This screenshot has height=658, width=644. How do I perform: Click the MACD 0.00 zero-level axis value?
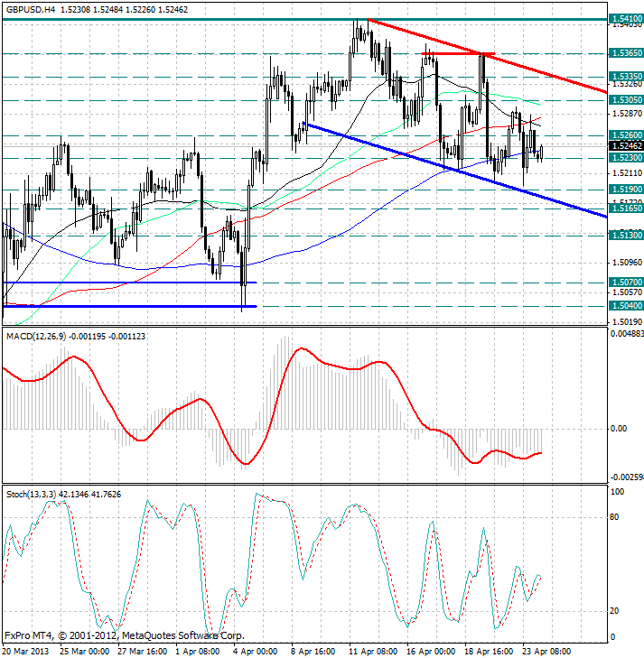click(x=619, y=429)
